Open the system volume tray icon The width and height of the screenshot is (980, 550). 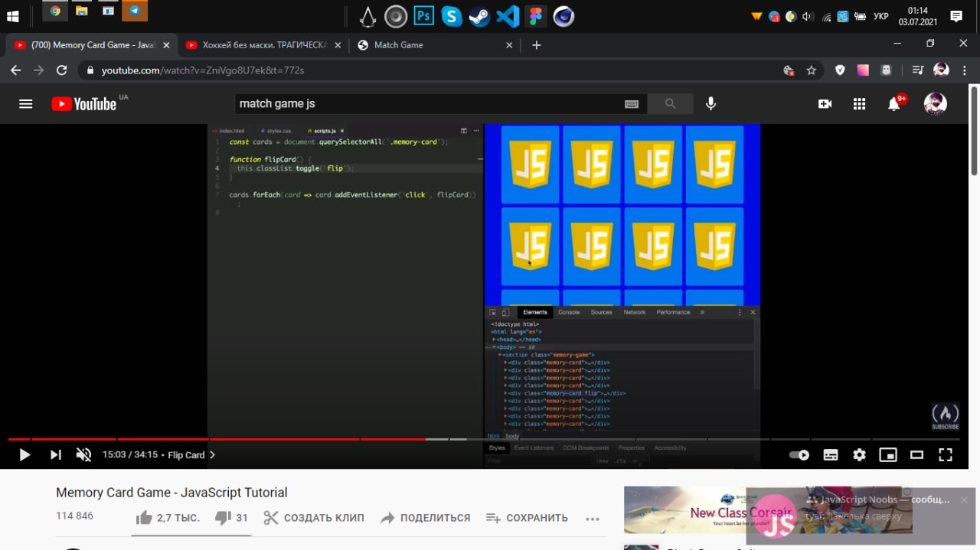pyautogui.click(x=808, y=16)
